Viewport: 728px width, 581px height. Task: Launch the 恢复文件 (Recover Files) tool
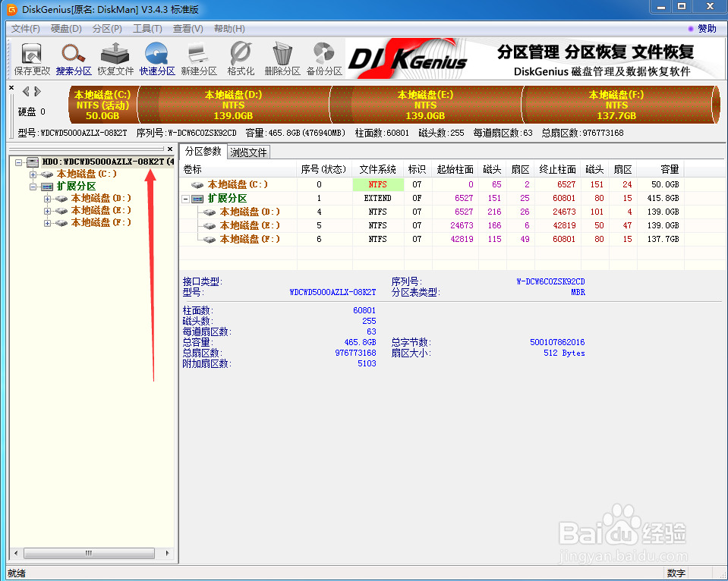(x=115, y=59)
